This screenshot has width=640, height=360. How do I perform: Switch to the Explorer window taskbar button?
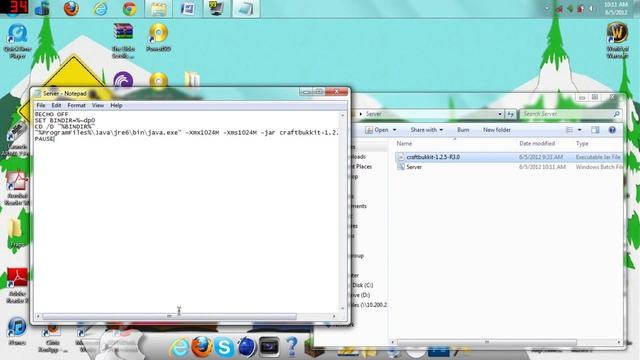159,9
